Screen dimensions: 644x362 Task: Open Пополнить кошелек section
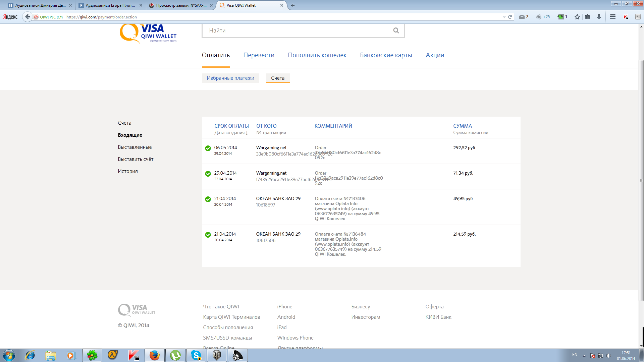[x=317, y=55]
